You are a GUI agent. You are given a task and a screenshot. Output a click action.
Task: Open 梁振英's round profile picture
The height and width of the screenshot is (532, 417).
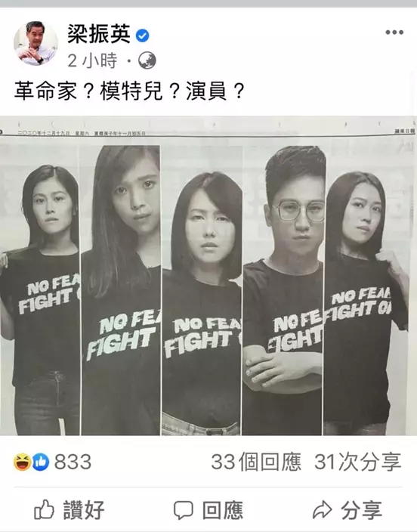click(x=36, y=43)
